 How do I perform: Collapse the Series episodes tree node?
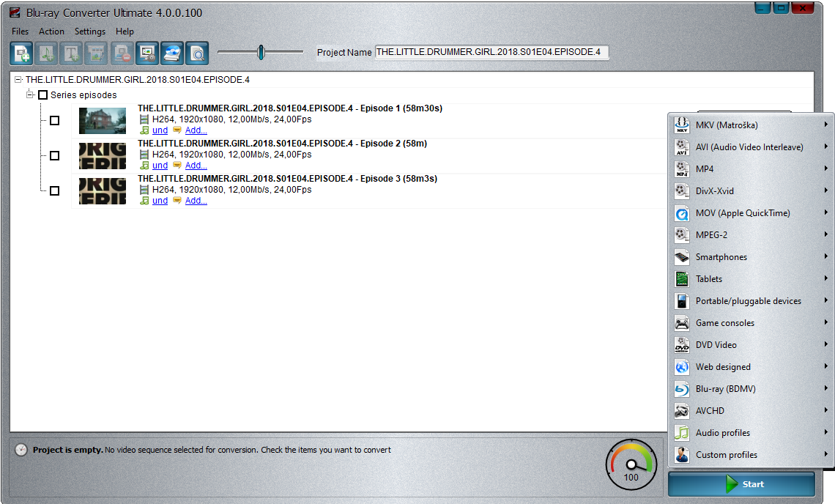(30, 94)
